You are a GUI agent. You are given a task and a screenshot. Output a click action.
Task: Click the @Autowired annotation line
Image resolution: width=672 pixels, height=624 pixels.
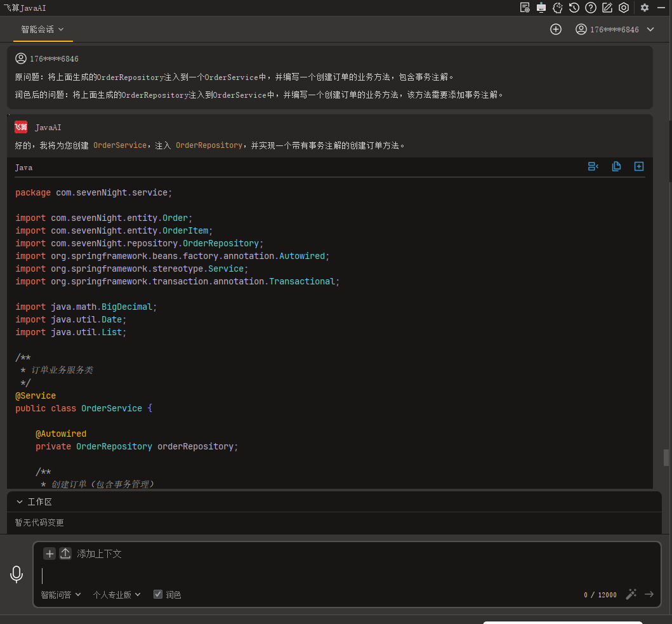[x=61, y=434]
